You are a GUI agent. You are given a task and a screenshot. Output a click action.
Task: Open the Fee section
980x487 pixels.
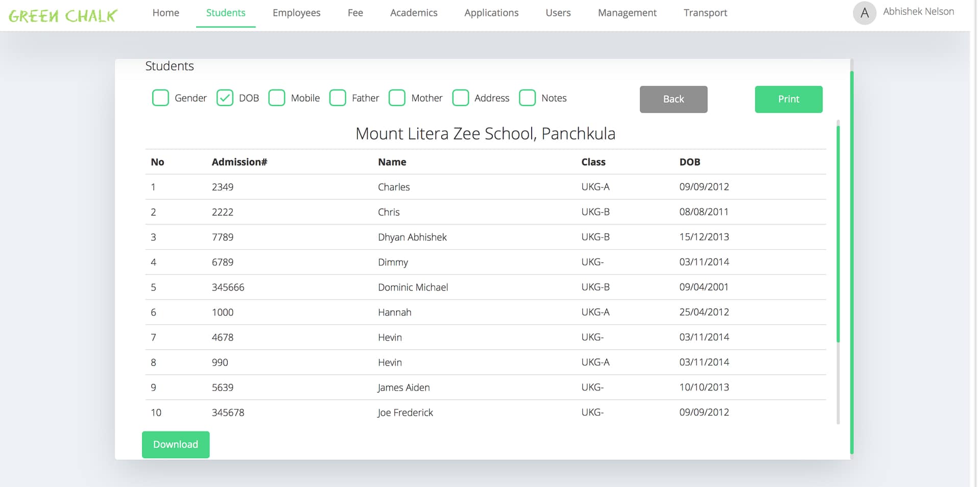(x=355, y=13)
